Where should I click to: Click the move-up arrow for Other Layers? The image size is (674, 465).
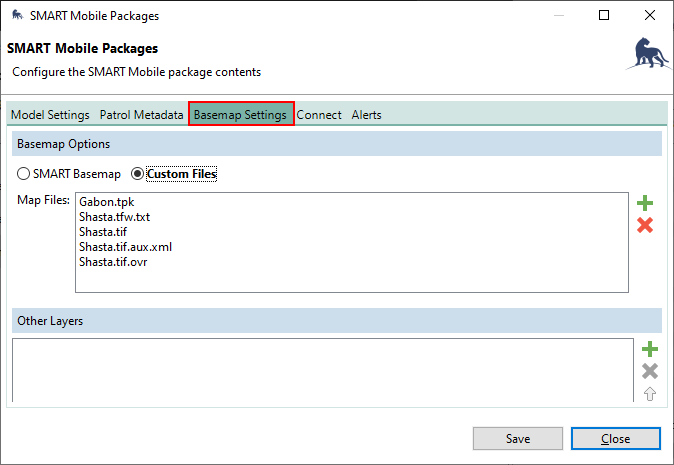pos(650,393)
